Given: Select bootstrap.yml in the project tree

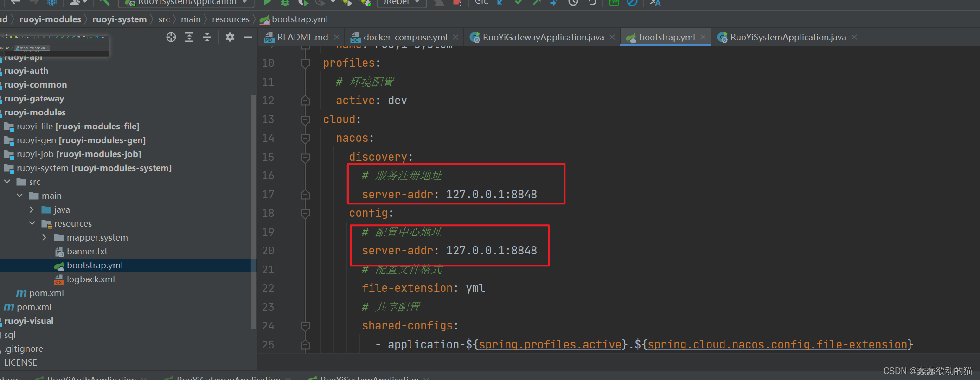Looking at the screenshot, I should [95, 265].
